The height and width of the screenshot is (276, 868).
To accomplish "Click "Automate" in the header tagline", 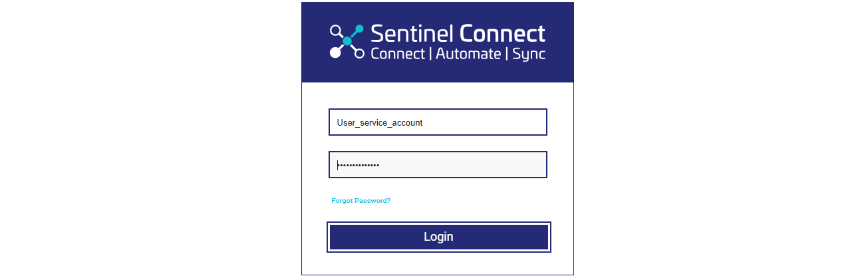I will (x=468, y=54).
